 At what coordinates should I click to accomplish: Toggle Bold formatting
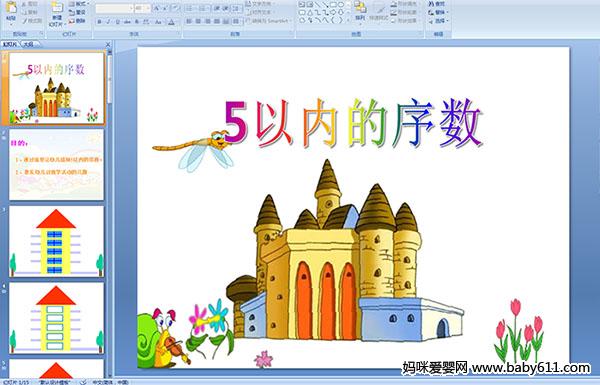(x=99, y=22)
